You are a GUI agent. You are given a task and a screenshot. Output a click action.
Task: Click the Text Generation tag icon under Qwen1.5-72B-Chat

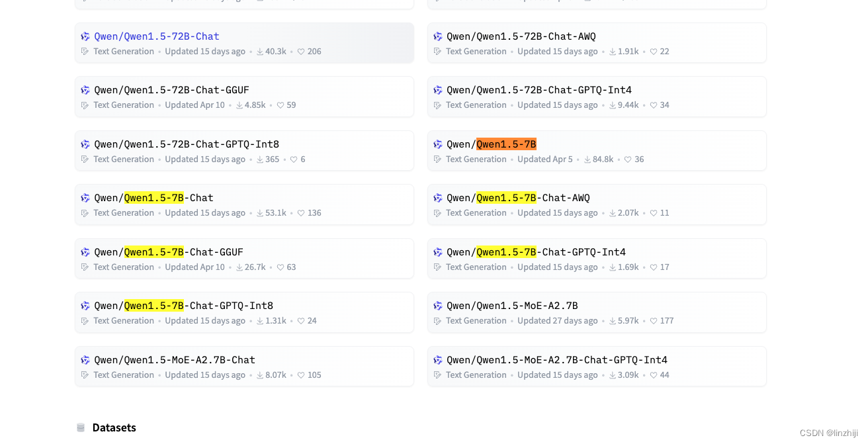pos(85,52)
